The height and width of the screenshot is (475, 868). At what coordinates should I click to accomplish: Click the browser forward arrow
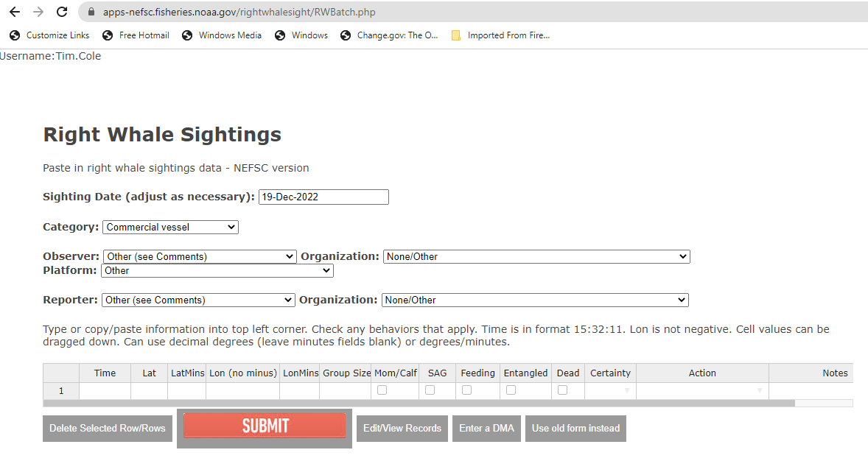coord(38,12)
